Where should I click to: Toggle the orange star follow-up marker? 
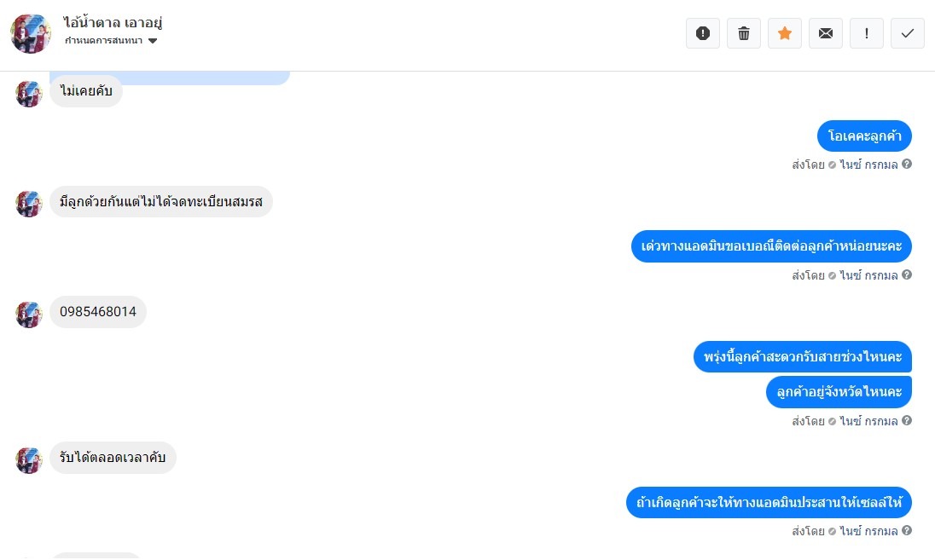tap(785, 33)
